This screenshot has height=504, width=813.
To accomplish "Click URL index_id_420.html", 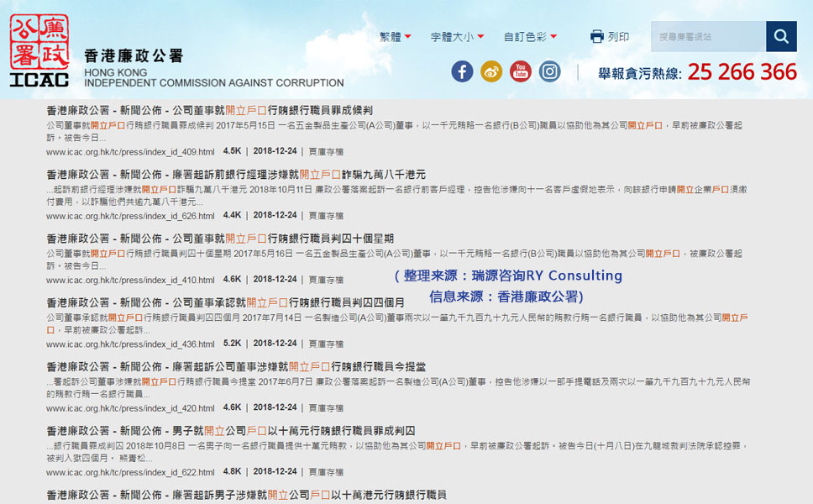I will click(130, 408).
